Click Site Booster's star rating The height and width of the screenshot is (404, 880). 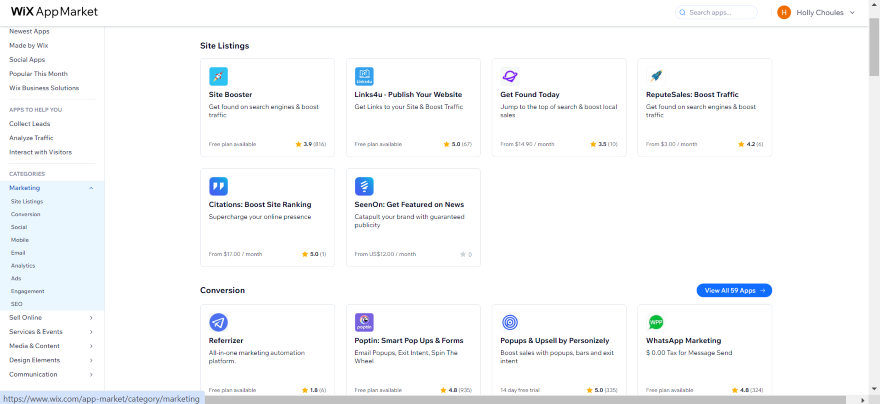[310, 144]
